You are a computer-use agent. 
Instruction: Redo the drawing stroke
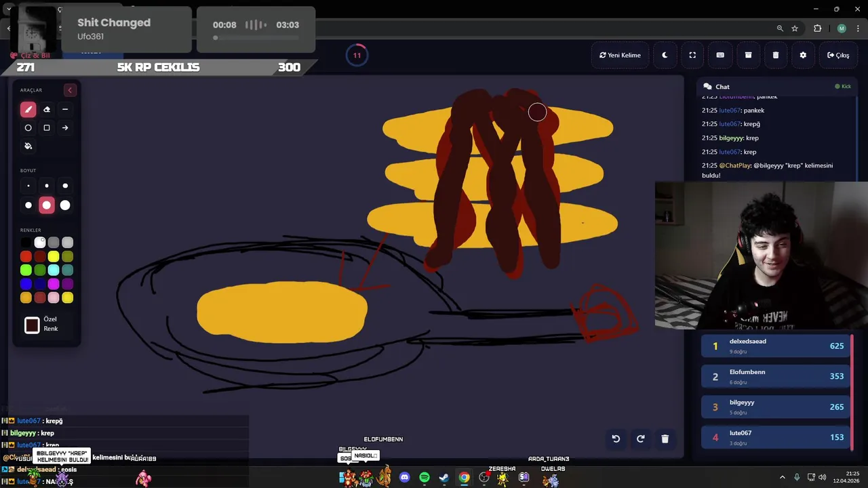click(640, 439)
